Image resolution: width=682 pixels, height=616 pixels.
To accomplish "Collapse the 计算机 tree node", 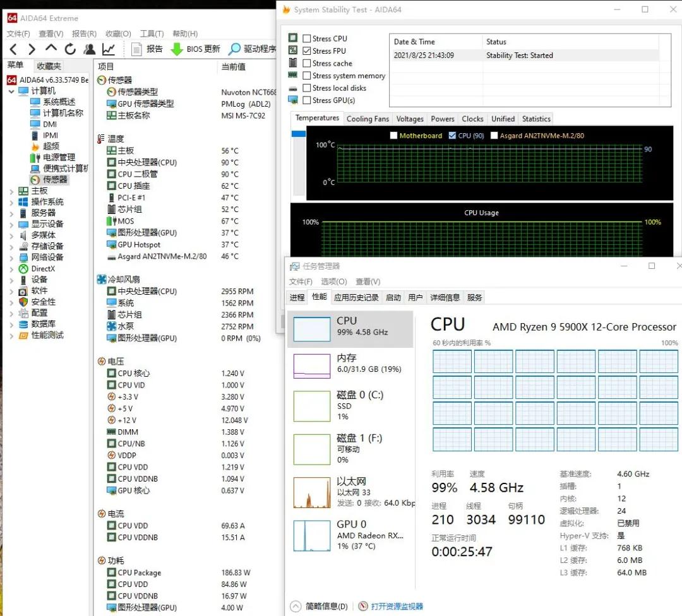I will tap(11, 90).
